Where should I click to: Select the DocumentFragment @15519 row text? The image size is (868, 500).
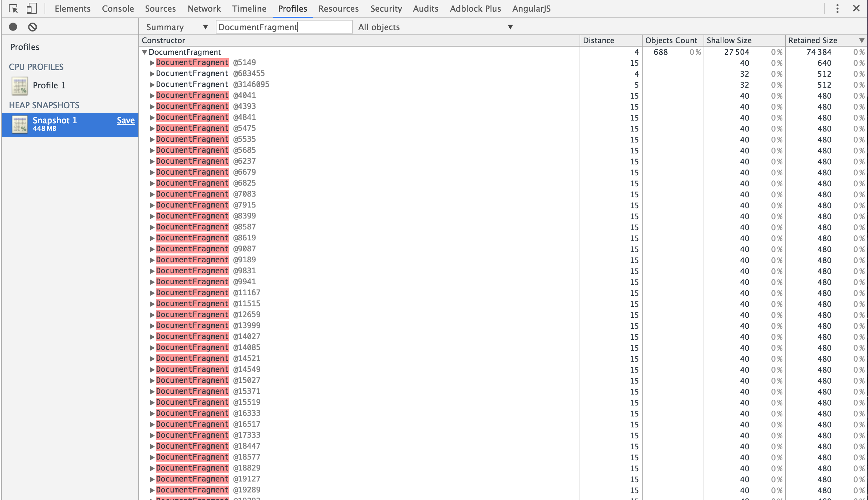(208, 402)
